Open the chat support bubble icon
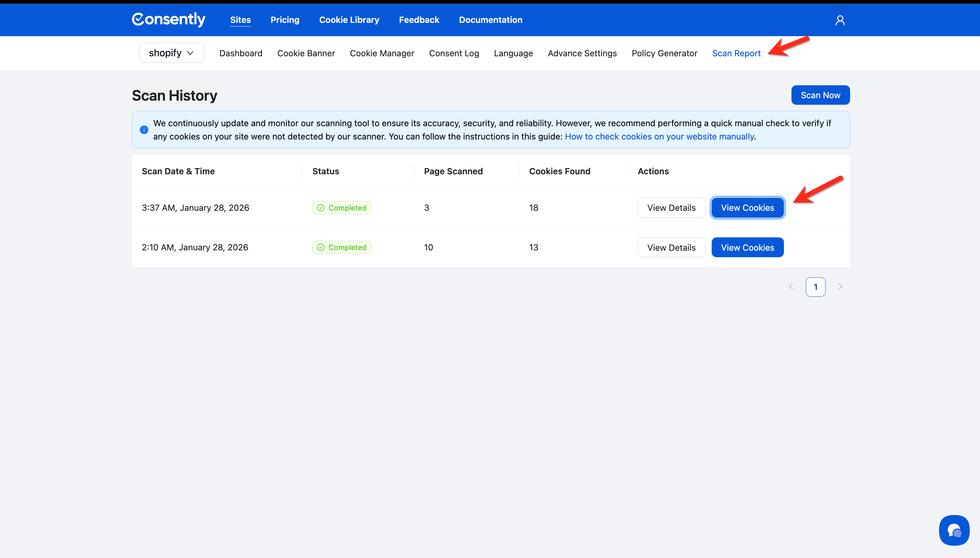Viewport: 980px width, 558px height. click(954, 530)
